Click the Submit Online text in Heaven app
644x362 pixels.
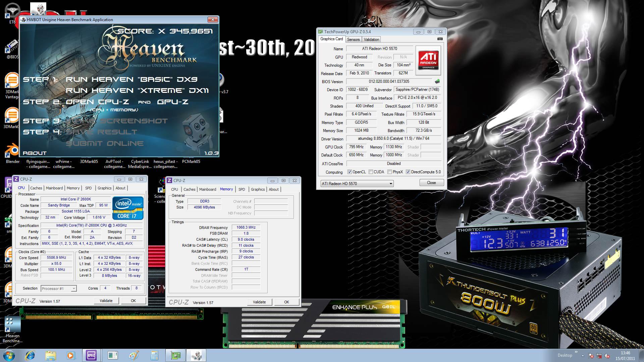105,143
